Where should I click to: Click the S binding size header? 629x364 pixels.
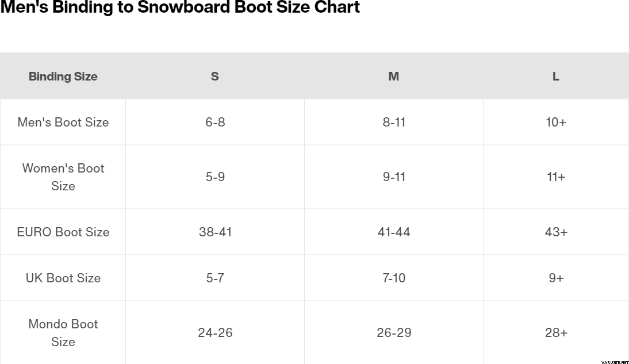[x=214, y=76]
